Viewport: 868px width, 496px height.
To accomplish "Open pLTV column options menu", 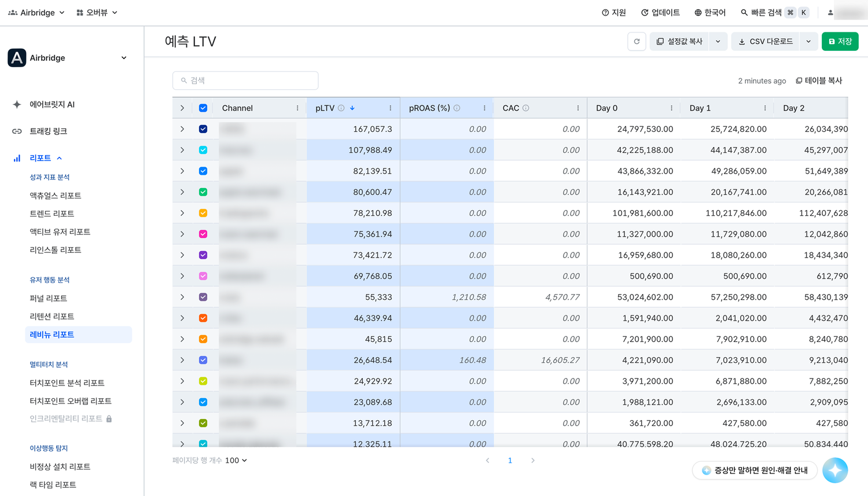I will click(x=391, y=108).
